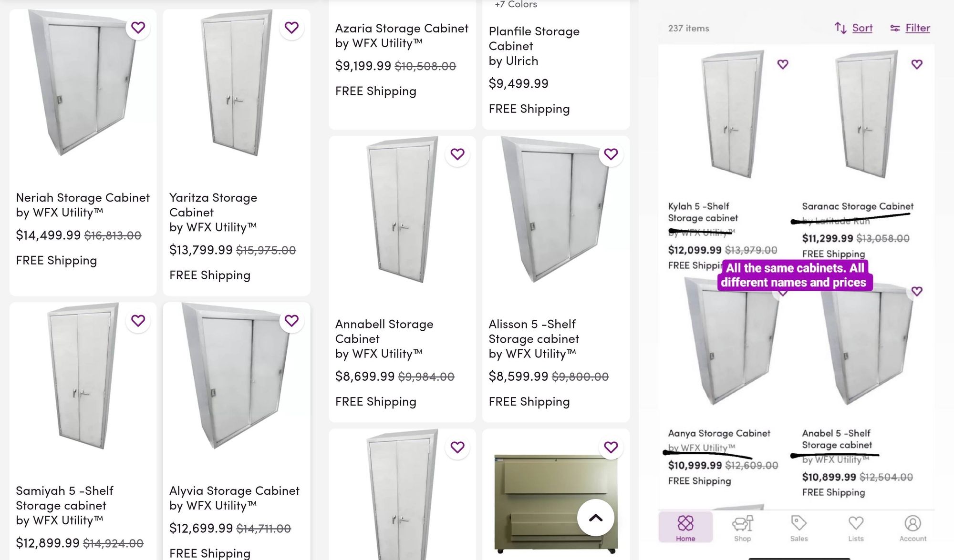Heart the Samiyah 5-Shelf Storage cabinet
The image size is (954, 560).
tap(138, 321)
